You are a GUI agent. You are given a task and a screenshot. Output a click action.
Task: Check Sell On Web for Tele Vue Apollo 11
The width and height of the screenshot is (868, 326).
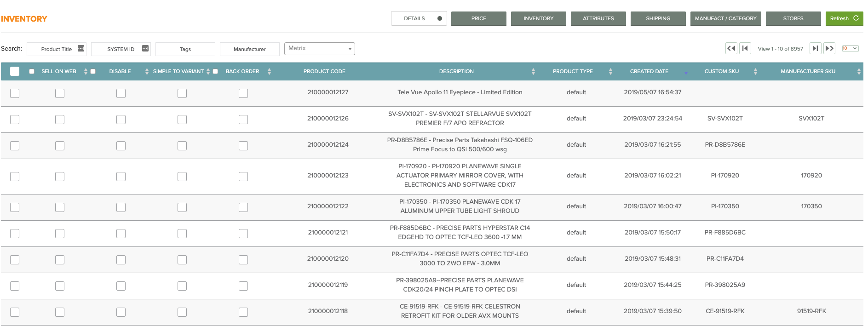(60, 93)
